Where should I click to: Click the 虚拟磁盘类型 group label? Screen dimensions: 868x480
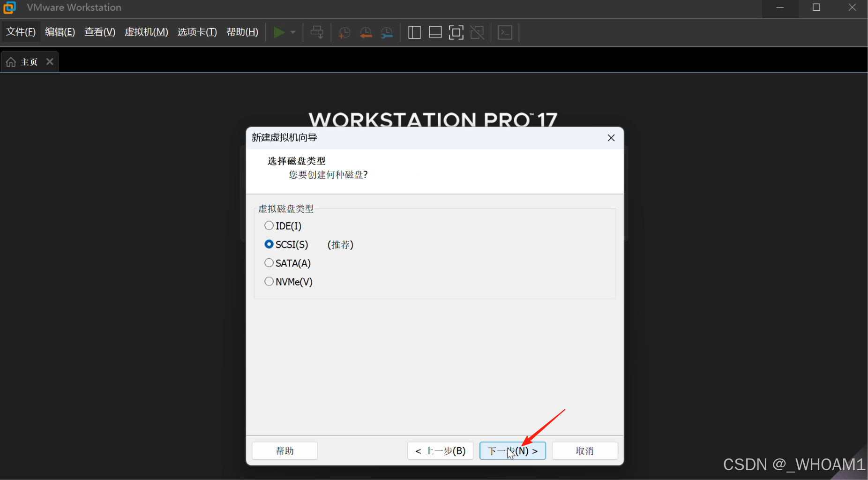tap(286, 209)
